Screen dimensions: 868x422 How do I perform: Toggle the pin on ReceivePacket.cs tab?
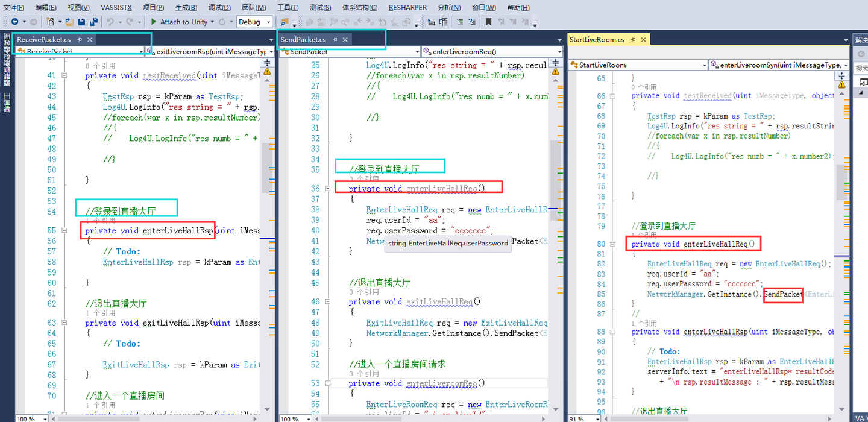[80, 39]
